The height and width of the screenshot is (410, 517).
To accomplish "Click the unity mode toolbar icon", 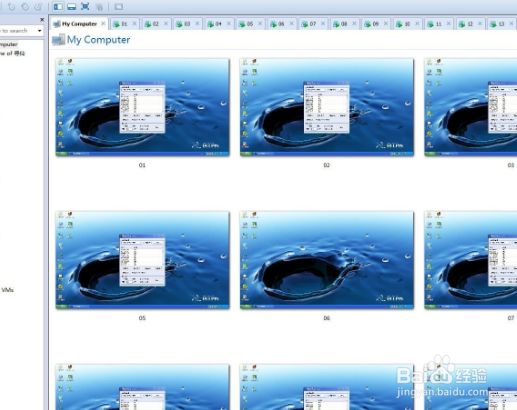I will (99, 7).
